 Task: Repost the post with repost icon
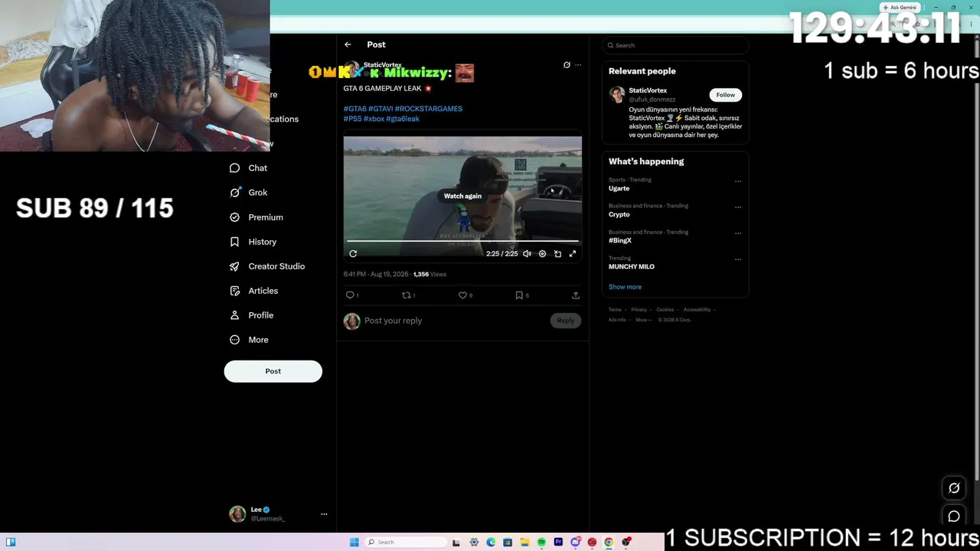click(407, 295)
